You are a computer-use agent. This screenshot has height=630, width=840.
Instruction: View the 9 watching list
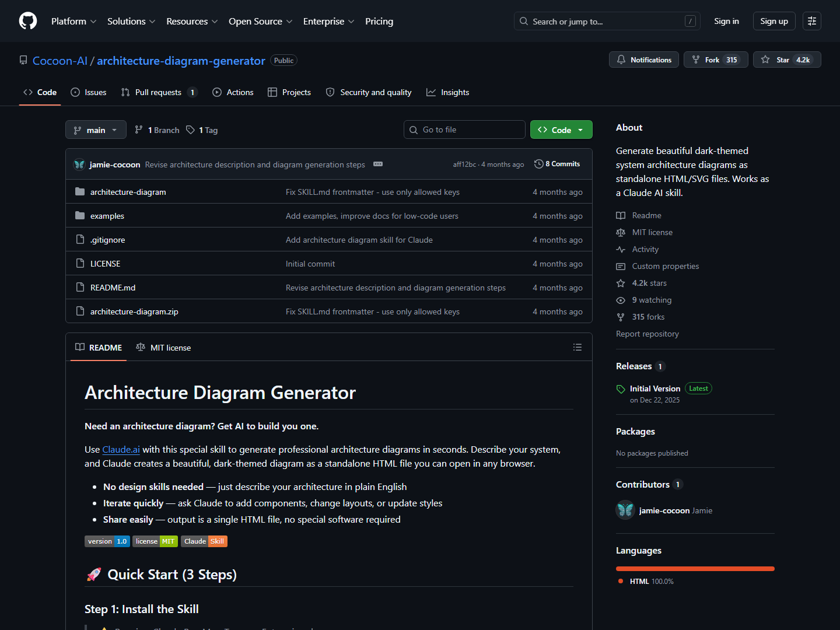644,300
